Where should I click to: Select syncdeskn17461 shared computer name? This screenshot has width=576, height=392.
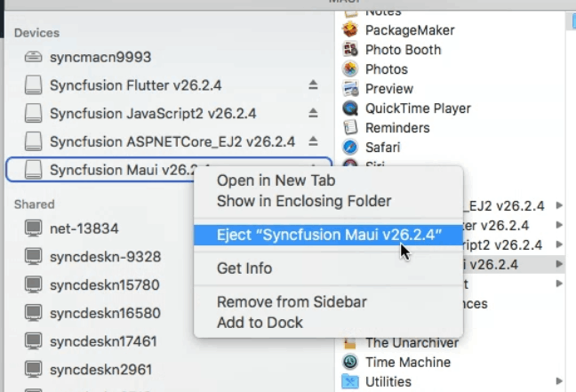pos(103,341)
